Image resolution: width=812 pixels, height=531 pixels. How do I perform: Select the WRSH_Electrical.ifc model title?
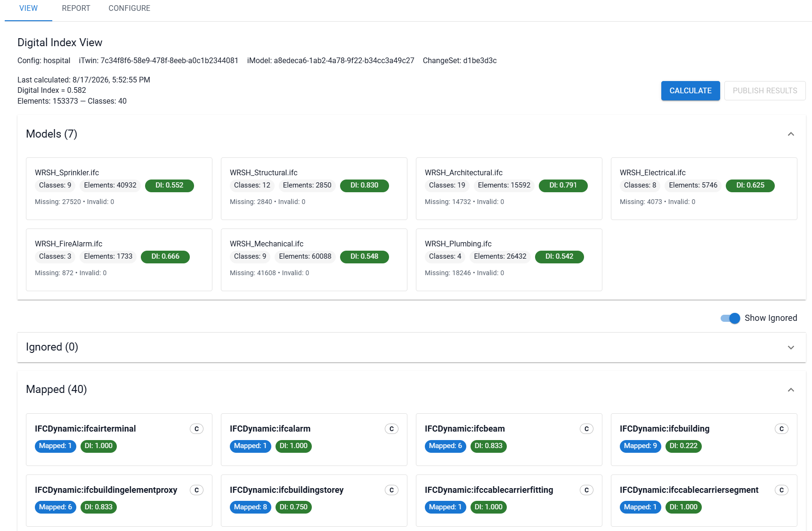[x=653, y=172]
